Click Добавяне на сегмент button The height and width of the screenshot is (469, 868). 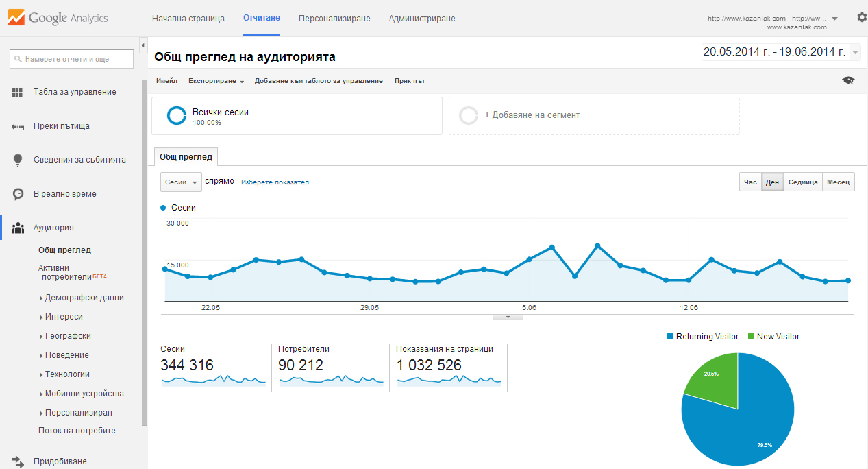click(x=531, y=115)
